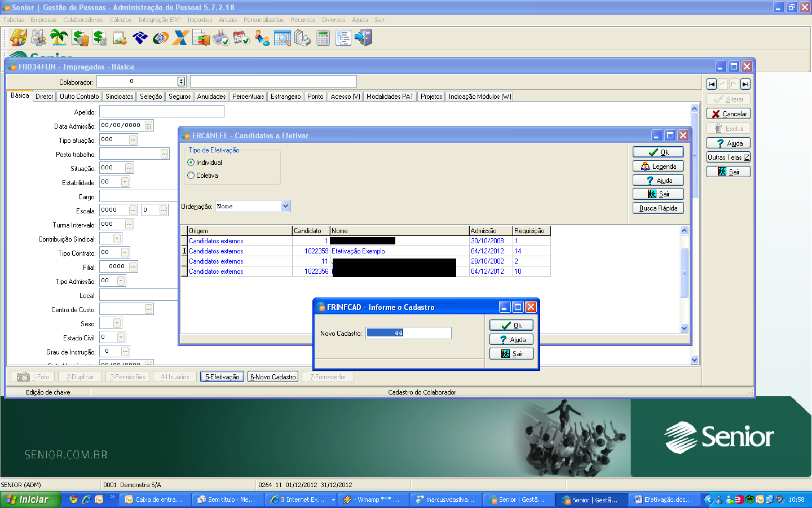Click the filing cabinet with people toolbar icon

(39, 38)
